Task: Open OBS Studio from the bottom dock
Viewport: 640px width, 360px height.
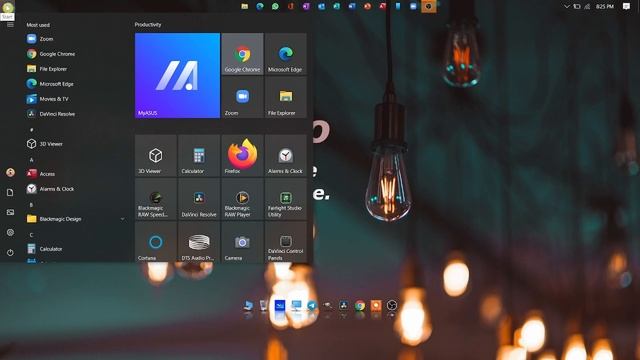Action: pos(391,305)
